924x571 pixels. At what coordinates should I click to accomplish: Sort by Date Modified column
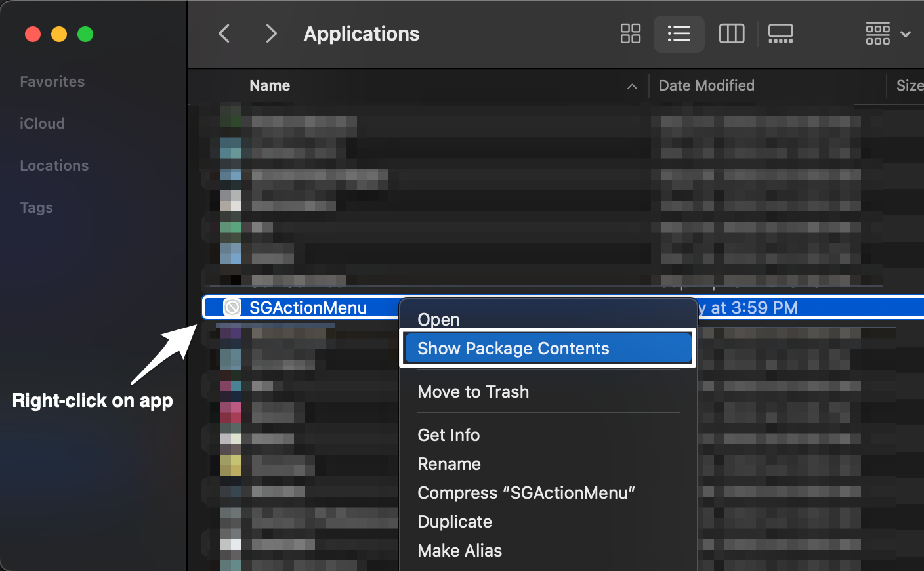706,85
